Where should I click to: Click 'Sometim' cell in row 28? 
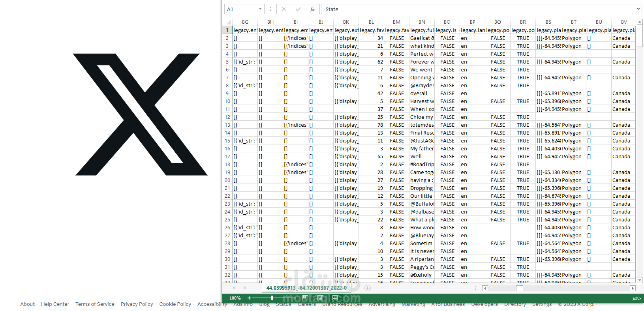click(x=422, y=243)
